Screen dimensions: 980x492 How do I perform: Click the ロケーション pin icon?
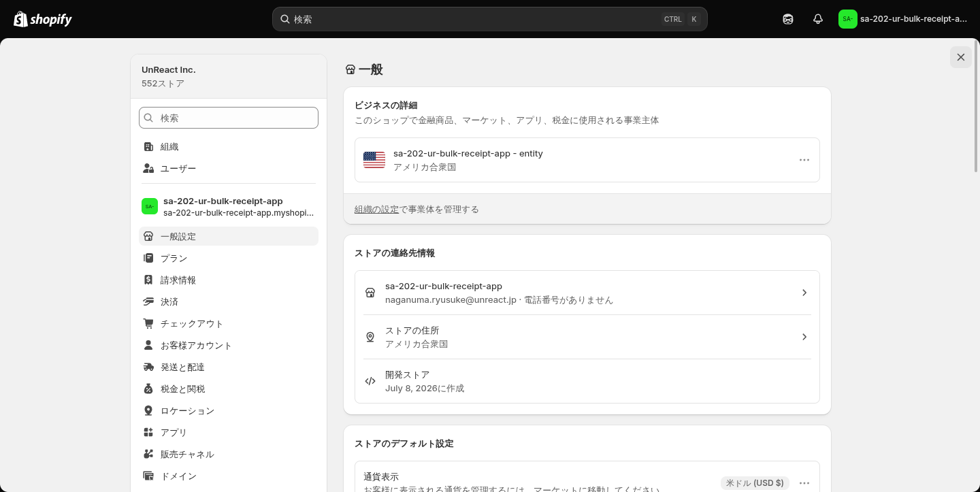[x=148, y=410]
